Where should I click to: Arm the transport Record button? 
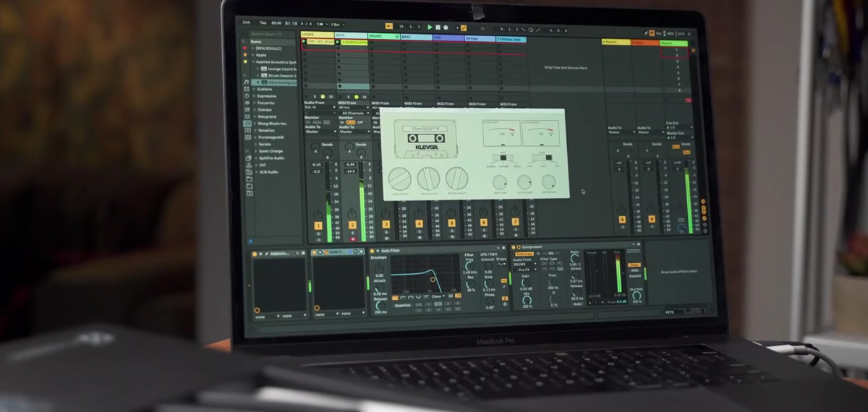pos(446,27)
